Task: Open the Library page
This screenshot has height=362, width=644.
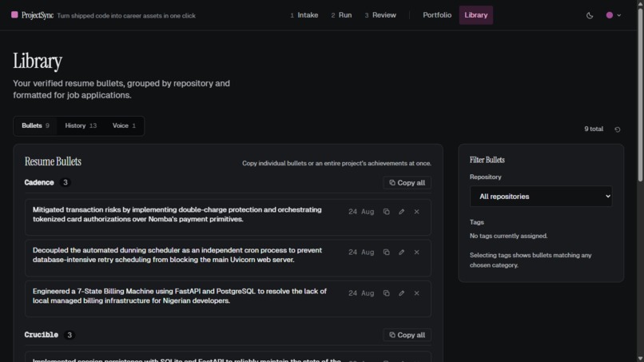Action: (475, 15)
